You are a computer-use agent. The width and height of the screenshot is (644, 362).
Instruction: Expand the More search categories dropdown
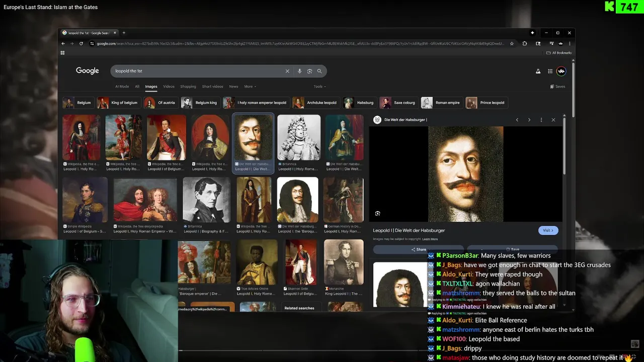(250, 86)
